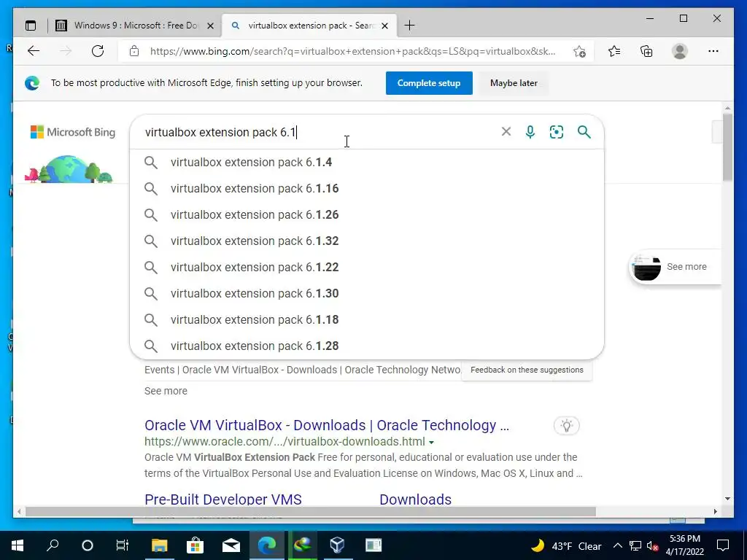The image size is (747, 560).
Task: Select the virtualbox extension pack search tab
Action: 311,26
